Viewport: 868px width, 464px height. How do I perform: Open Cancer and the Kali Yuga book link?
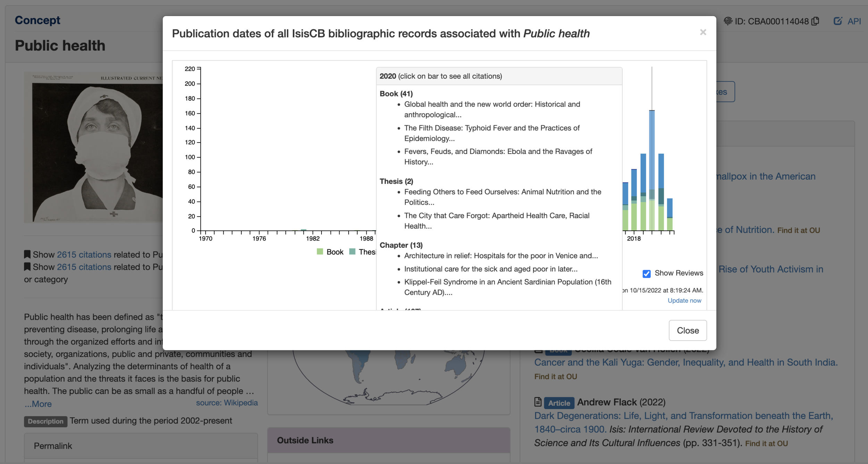pyautogui.click(x=685, y=362)
